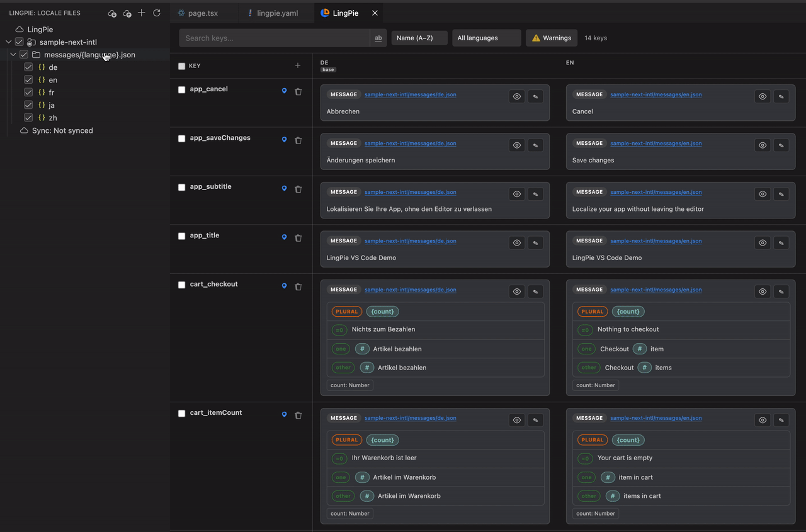Collapse the sample-next-intl tree node
This screenshot has width=806, height=532.
coord(9,42)
